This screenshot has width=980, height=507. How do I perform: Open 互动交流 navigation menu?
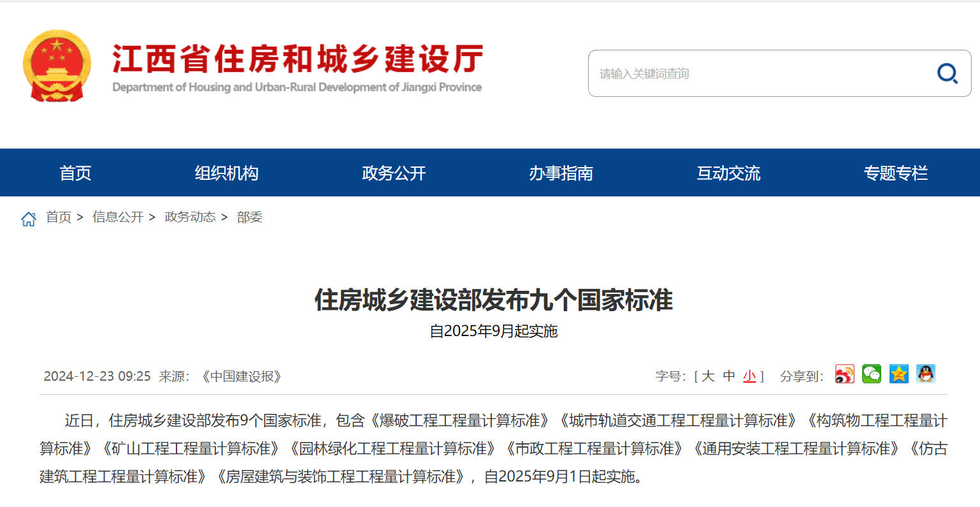(x=728, y=173)
